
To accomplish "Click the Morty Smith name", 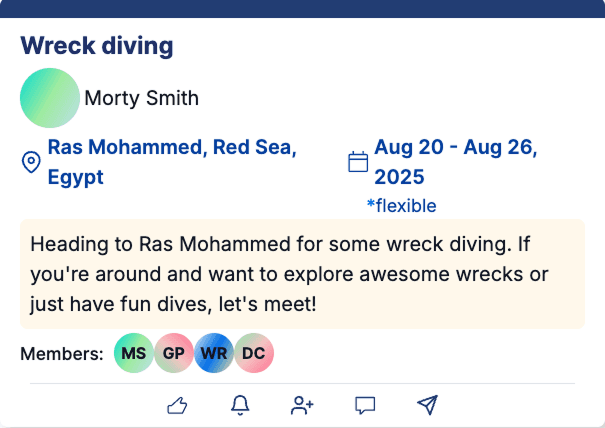I will pyautogui.click(x=141, y=98).
